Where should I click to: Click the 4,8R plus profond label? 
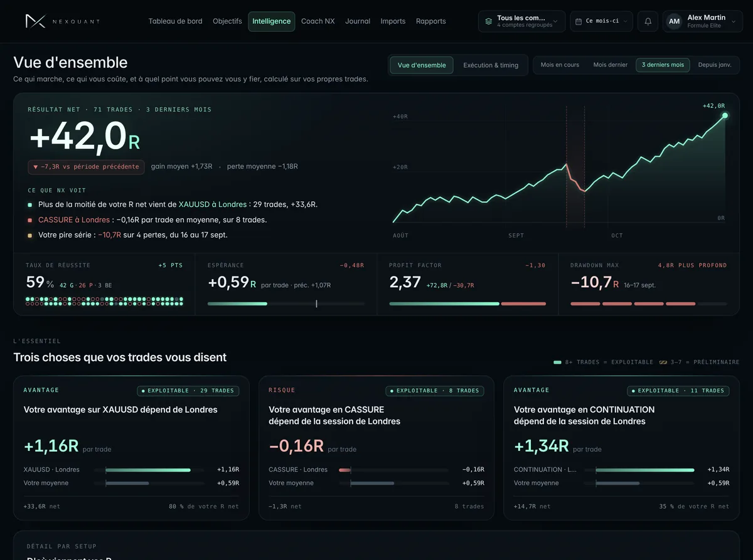click(x=693, y=266)
